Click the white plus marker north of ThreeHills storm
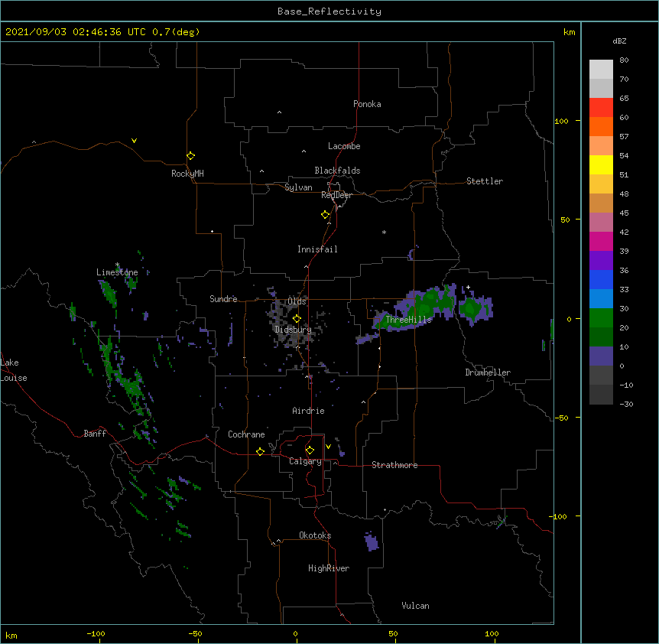Viewport: 659px width, 644px height. point(468,287)
